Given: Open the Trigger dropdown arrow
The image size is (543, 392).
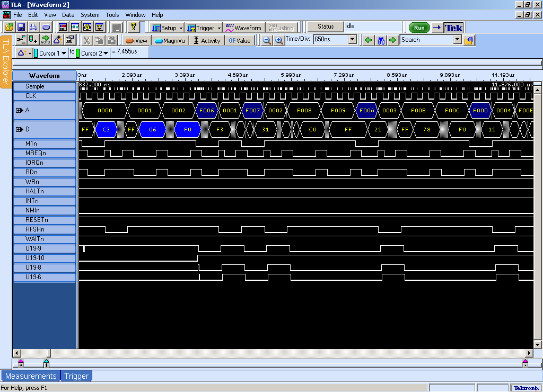Looking at the screenshot, I should (x=219, y=28).
